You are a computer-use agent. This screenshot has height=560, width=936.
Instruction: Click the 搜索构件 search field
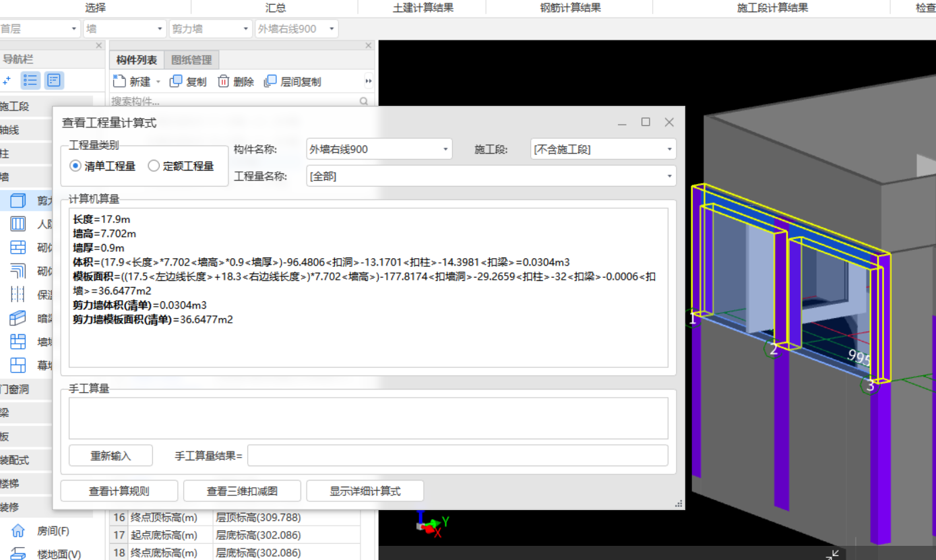click(x=235, y=102)
